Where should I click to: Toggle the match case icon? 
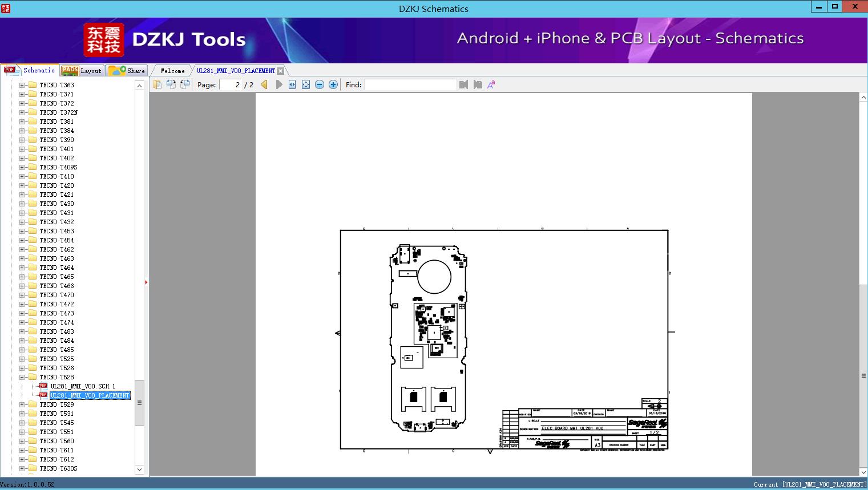point(491,84)
